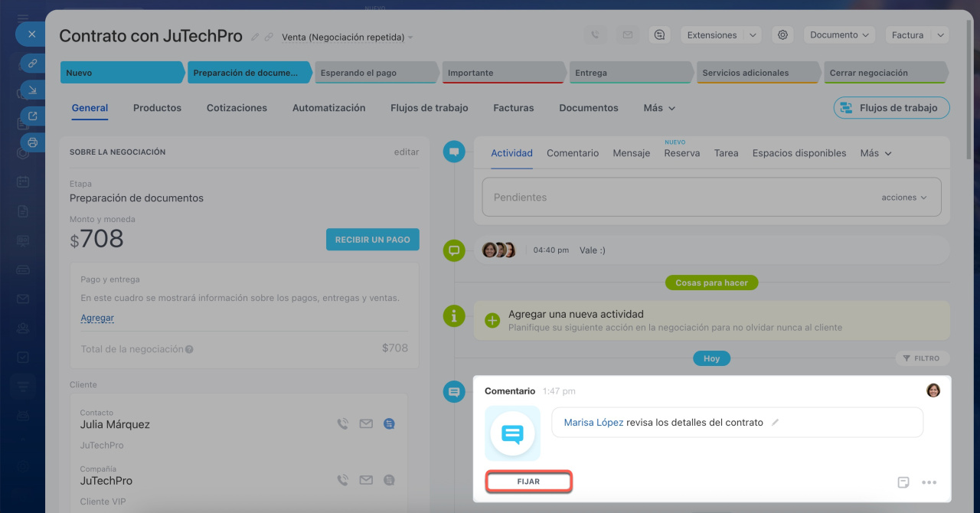Click the edit pencil in the comment text

(x=775, y=423)
